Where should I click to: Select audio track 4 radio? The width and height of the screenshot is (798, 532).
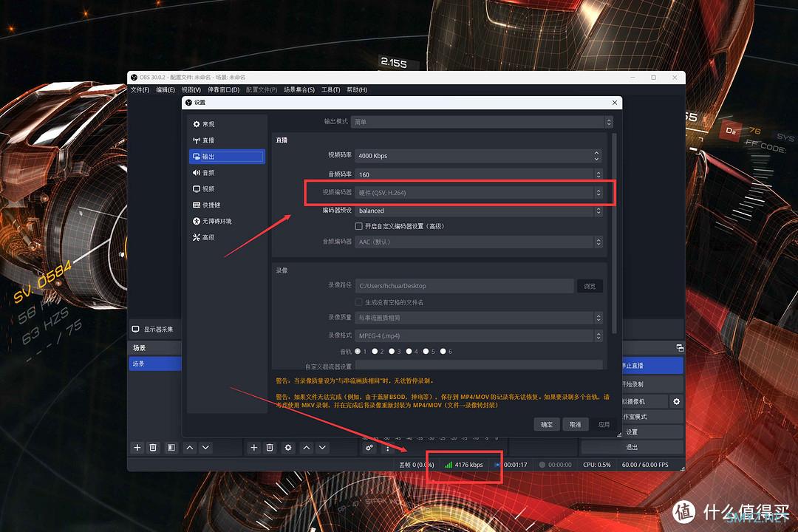tap(409, 351)
